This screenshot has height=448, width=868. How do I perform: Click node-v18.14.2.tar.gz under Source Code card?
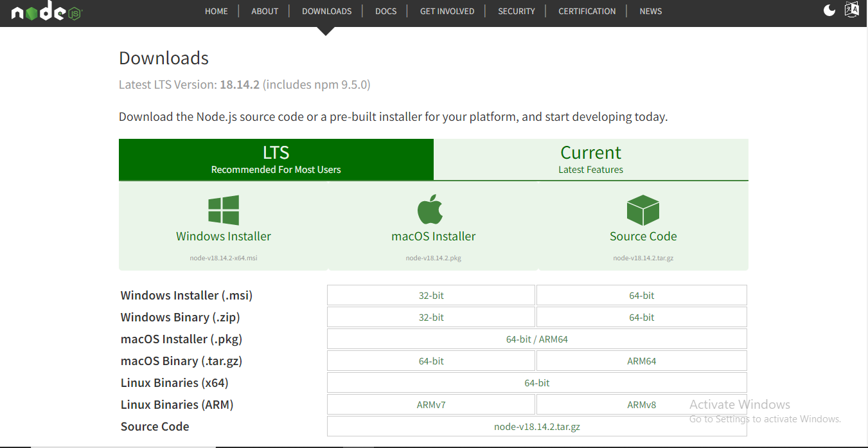point(643,258)
